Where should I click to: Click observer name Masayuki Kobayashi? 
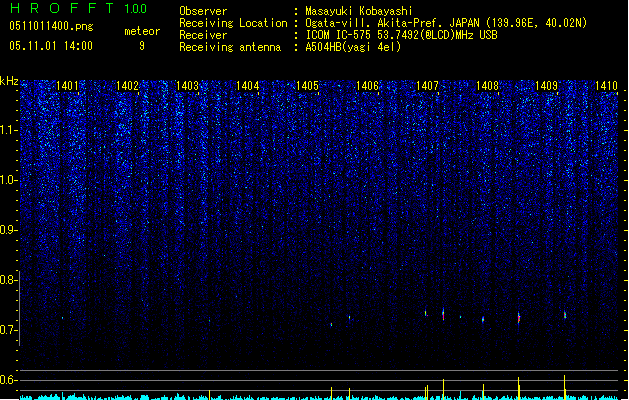click(359, 11)
